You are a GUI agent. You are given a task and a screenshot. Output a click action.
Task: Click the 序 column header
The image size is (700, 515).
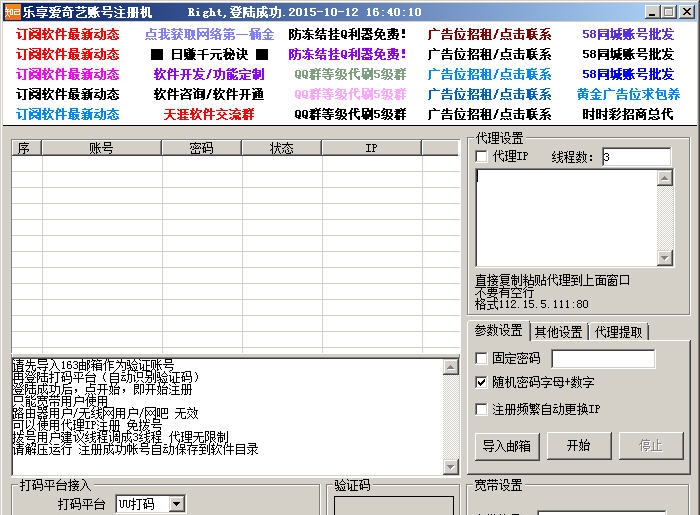tap(27, 148)
